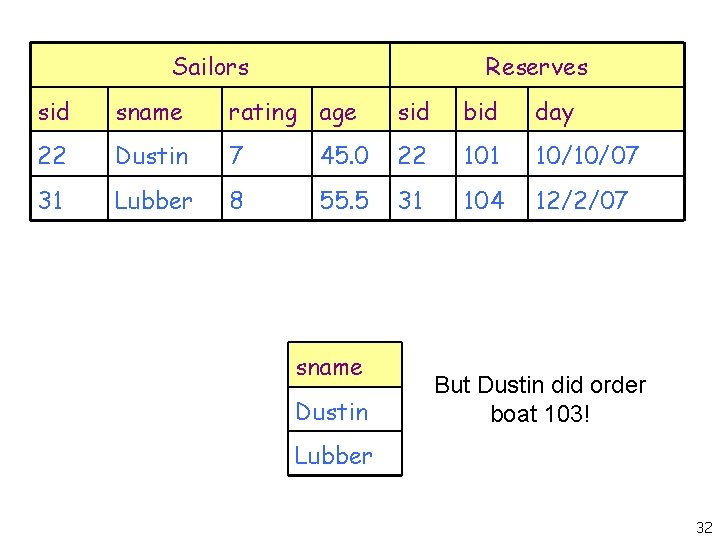Image resolution: width=720 pixels, height=540 pixels.
Task: Select the sname column header
Action: 149,112
